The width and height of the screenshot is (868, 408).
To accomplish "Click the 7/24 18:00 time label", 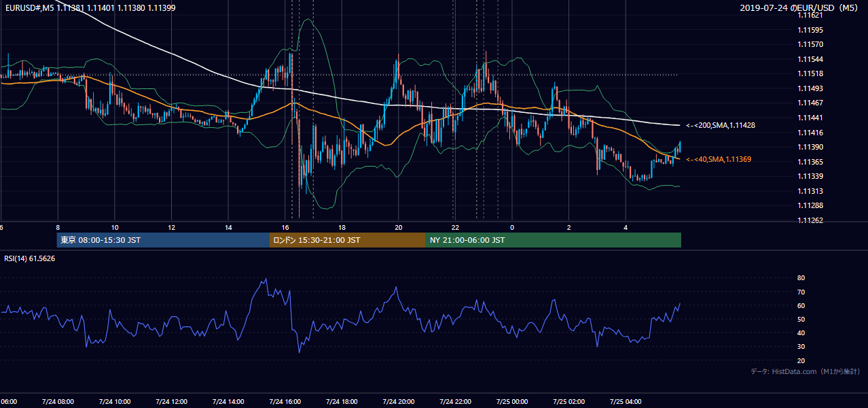I will [342, 401].
